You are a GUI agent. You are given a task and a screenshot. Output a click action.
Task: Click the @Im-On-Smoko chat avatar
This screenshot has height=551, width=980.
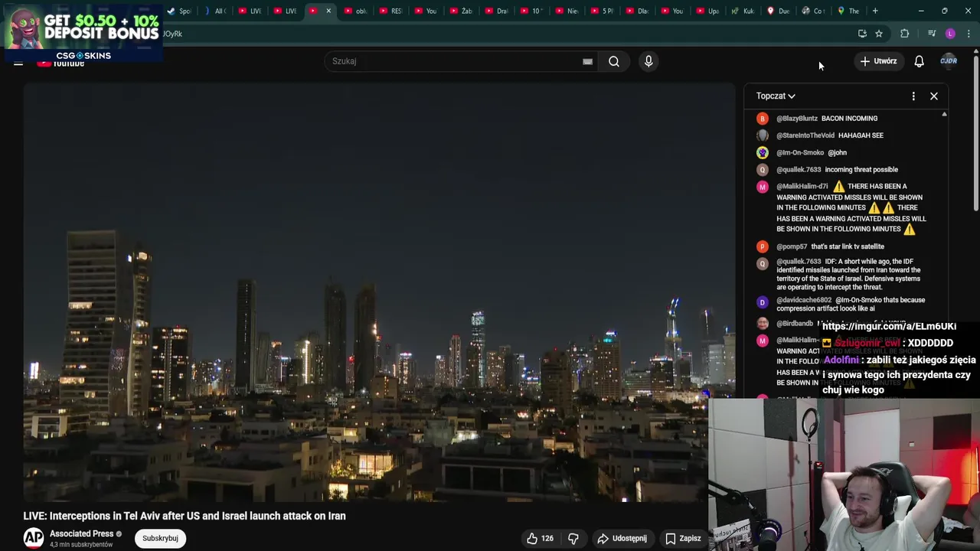click(762, 152)
